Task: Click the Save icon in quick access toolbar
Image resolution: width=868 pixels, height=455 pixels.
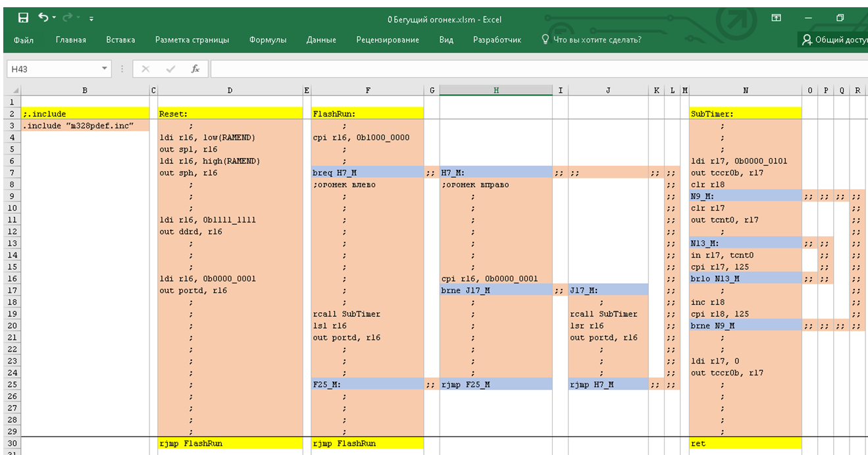Action: tap(23, 18)
